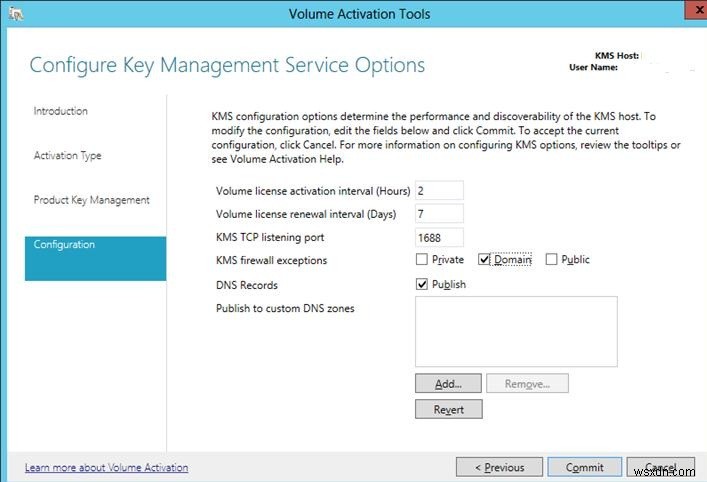Click the Publish to custom DNS zones label
The image size is (707, 482).
point(285,308)
